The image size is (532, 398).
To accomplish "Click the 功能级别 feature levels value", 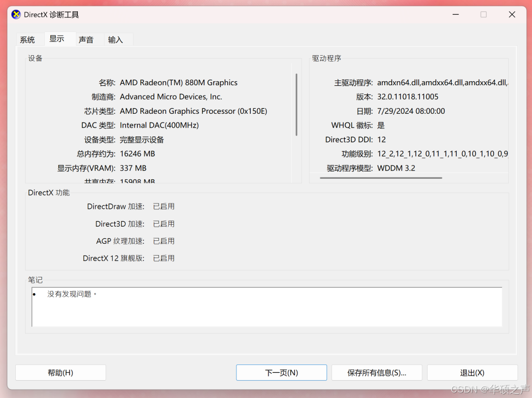I will click(x=442, y=154).
